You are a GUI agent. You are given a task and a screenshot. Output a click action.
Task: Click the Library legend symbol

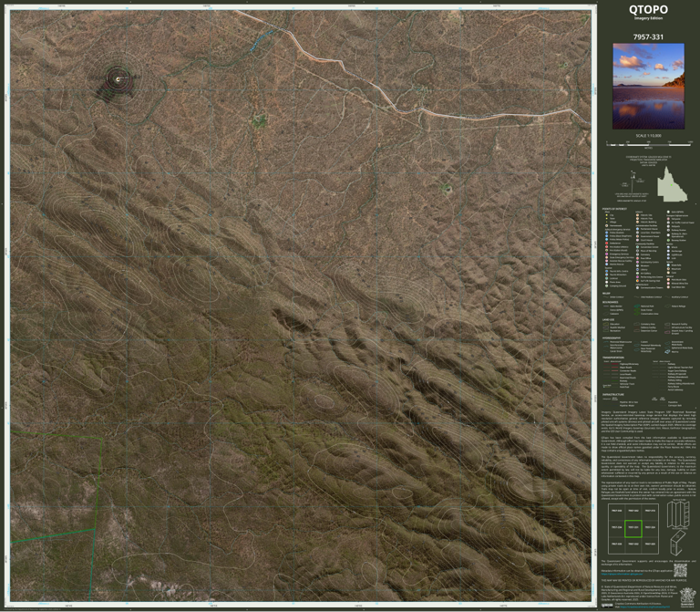click(637, 269)
